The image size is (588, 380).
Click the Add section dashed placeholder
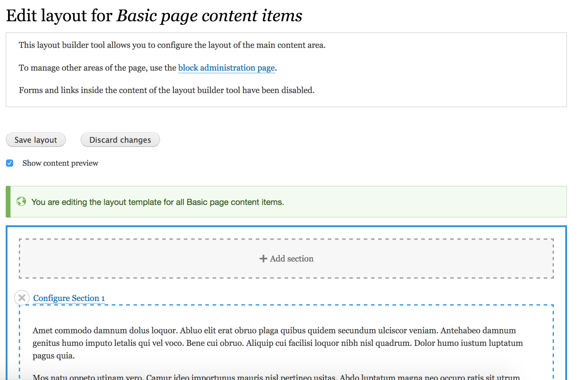286,258
